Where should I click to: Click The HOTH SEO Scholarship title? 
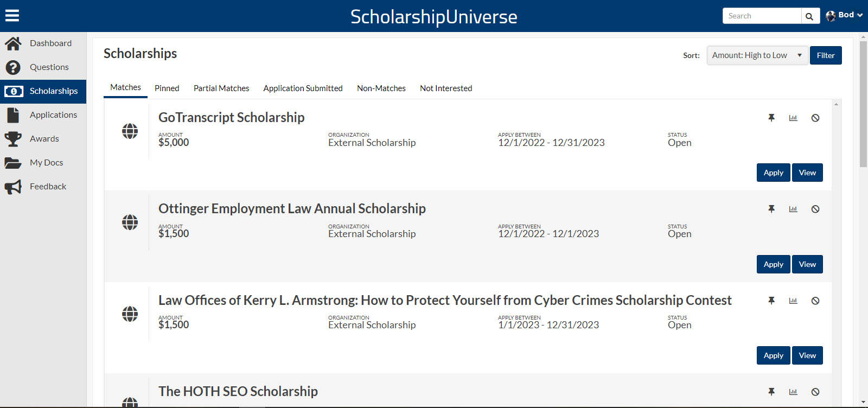tap(238, 392)
